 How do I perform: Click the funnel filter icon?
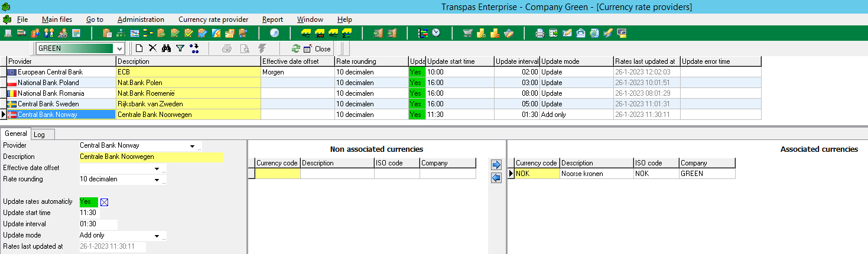180,48
